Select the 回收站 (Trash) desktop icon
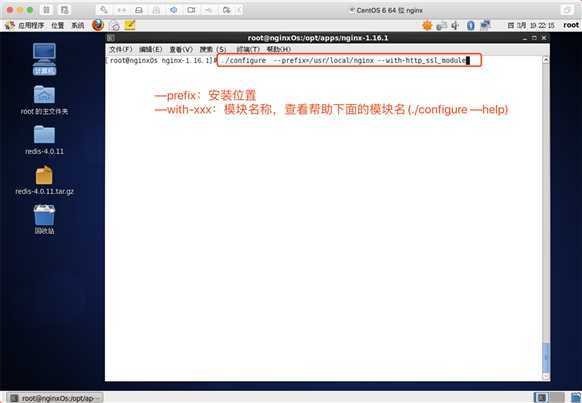The image size is (582, 403). pos(44,219)
